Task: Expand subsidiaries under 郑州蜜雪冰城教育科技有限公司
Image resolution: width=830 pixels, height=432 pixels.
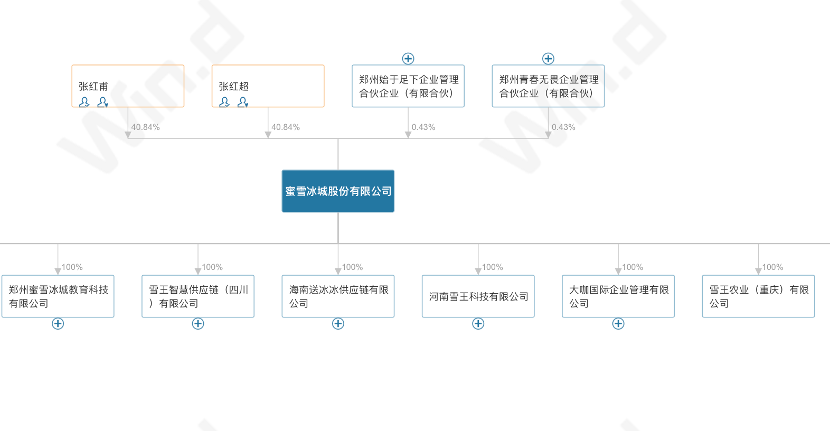Action: [x=58, y=323]
